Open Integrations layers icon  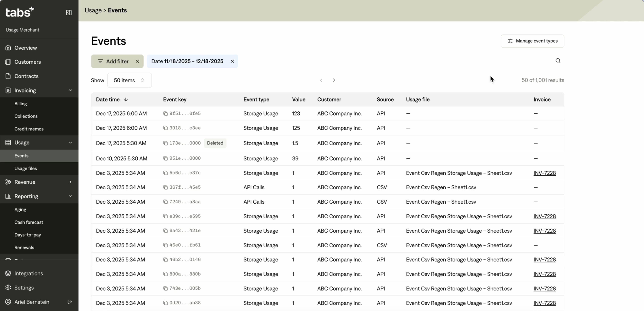[x=8, y=273]
